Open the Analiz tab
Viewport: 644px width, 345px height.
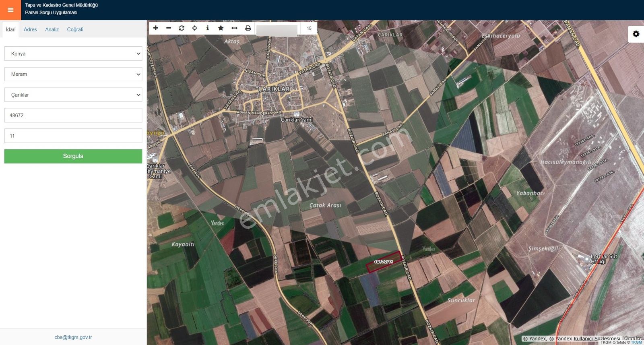(52, 29)
